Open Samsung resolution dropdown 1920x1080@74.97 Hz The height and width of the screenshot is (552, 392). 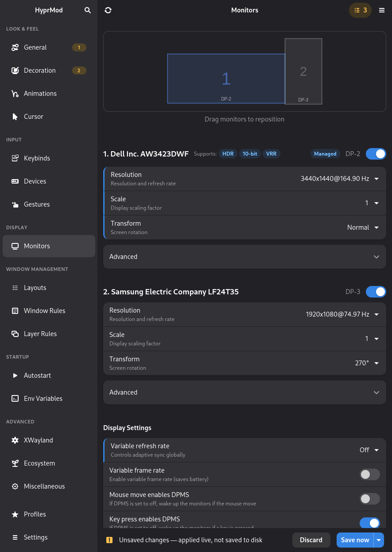(342, 314)
